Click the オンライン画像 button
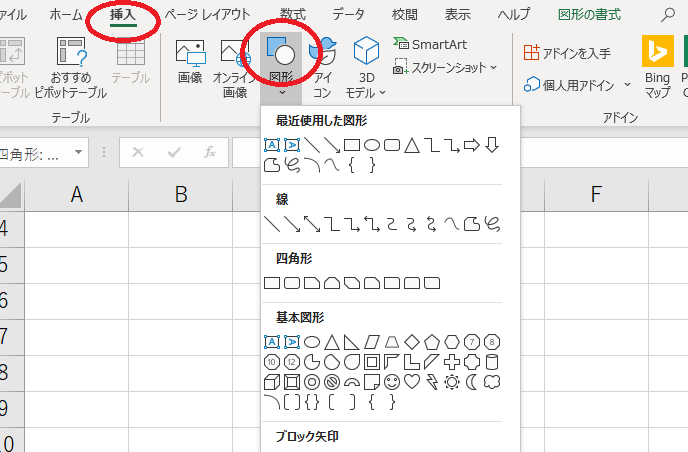 coord(235,68)
